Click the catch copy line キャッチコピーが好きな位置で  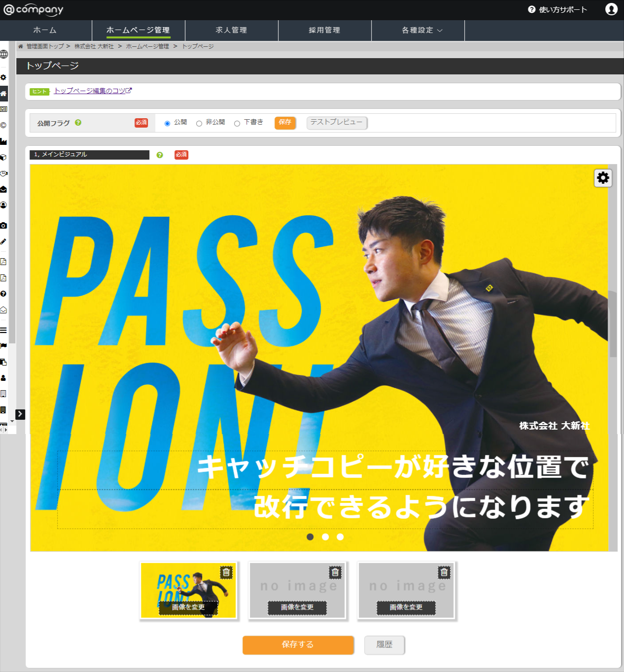[393, 467]
